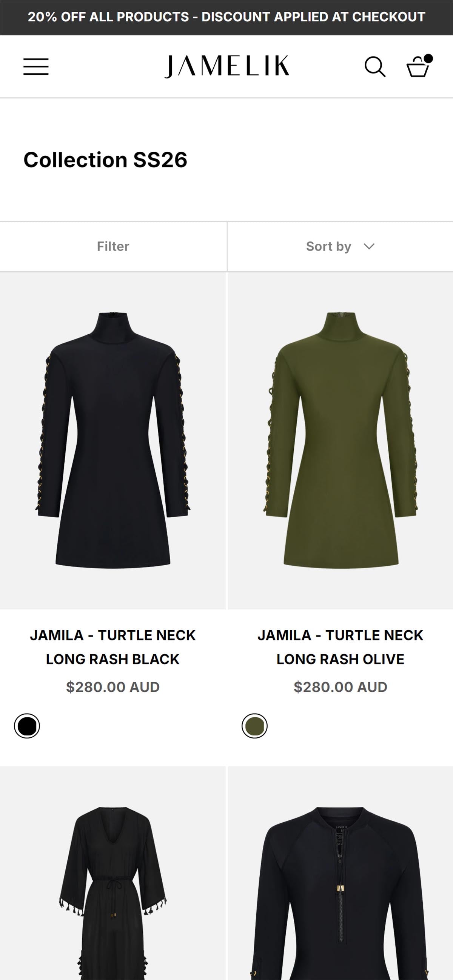Open the black zip-front rash top image
This screenshot has width=453, height=980.
[341, 874]
